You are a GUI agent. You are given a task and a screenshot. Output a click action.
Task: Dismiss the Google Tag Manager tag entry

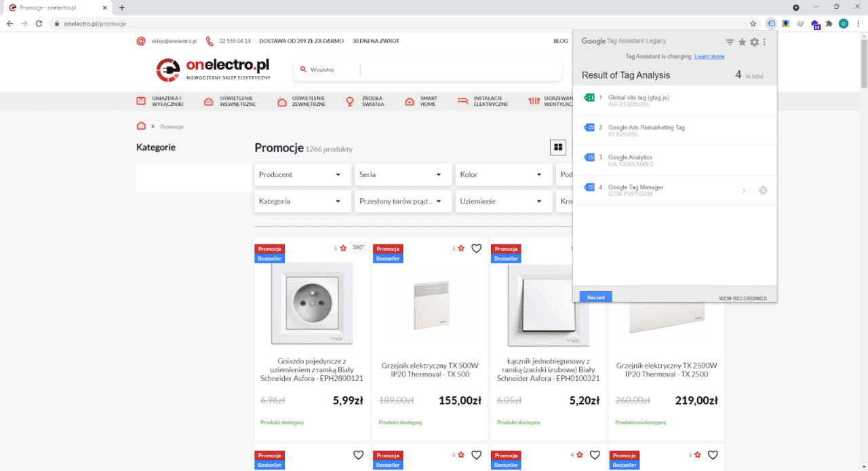(763, 190)
